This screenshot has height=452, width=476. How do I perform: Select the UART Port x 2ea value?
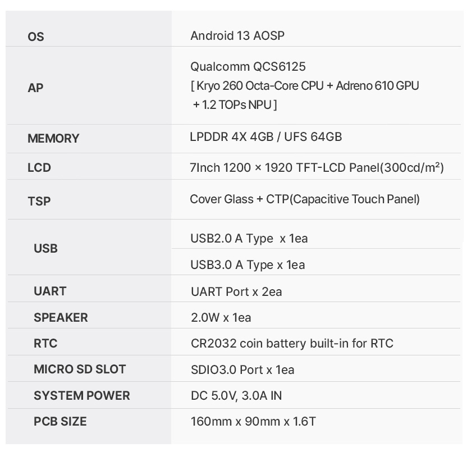(236, 292)
